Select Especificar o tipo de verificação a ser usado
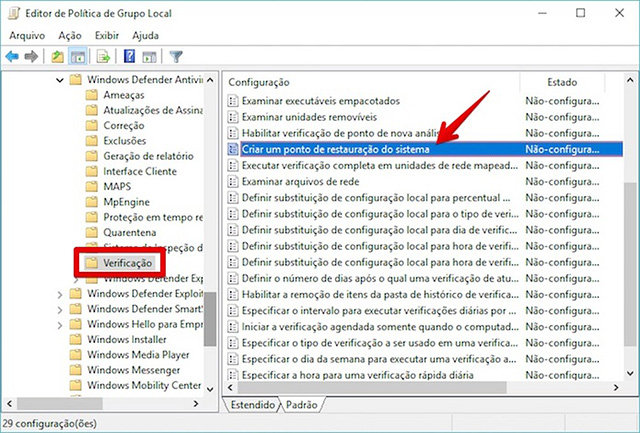Viewport: 640px width, 433px height. tap(380, 343)
